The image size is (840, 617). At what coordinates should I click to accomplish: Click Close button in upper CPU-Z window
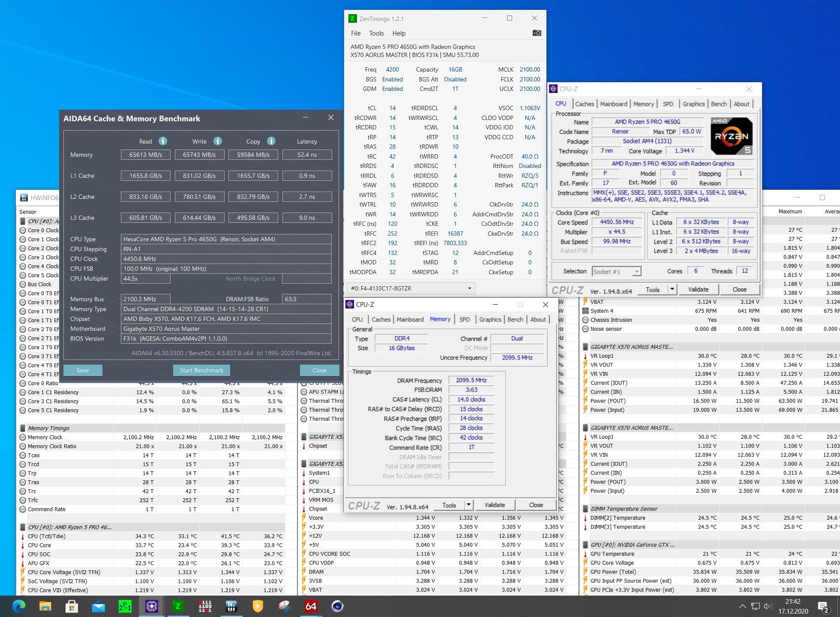click(x=739, y=290)
